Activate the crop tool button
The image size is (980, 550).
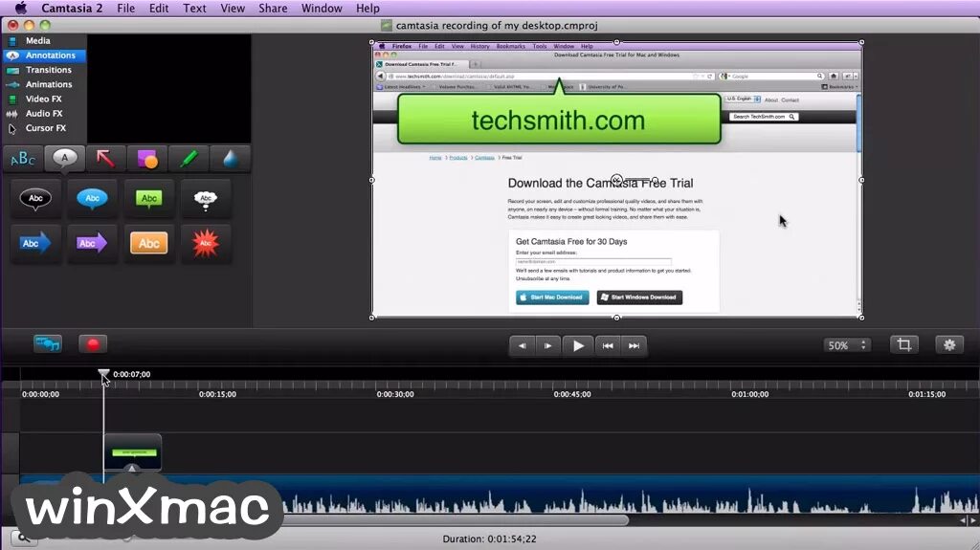click(x=903, y=344)
